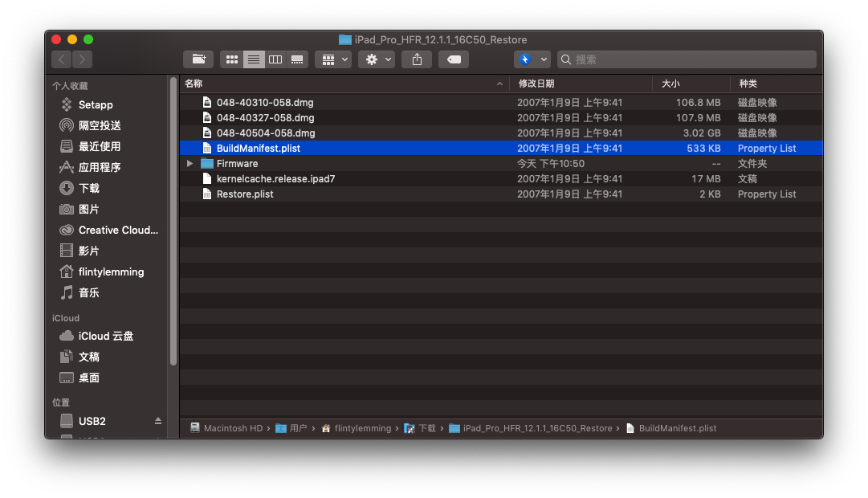Select list view toggle button
The image size is (868, 498).
coord(254,59)
